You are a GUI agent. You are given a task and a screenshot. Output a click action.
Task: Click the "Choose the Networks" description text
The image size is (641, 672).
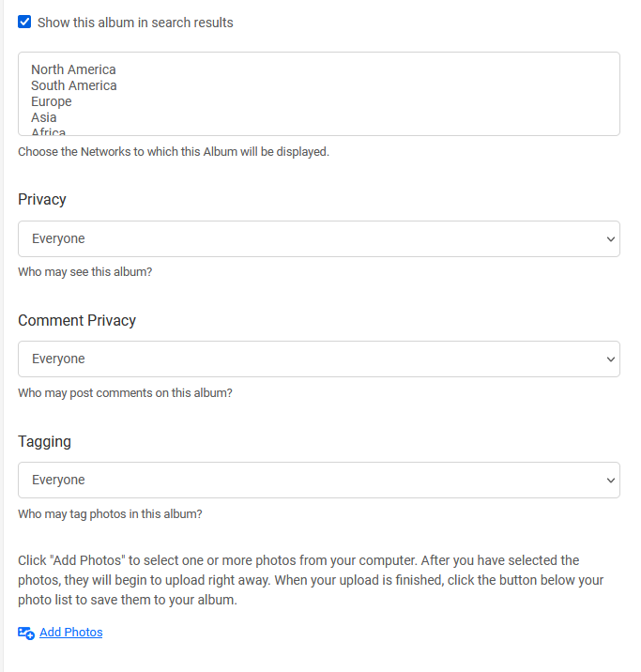coord(174,151)
